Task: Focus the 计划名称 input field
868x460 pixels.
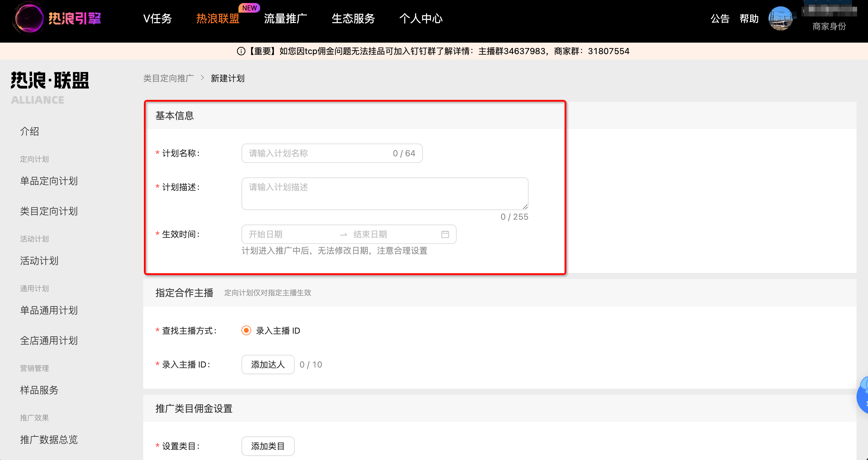Action: point(317,153)
